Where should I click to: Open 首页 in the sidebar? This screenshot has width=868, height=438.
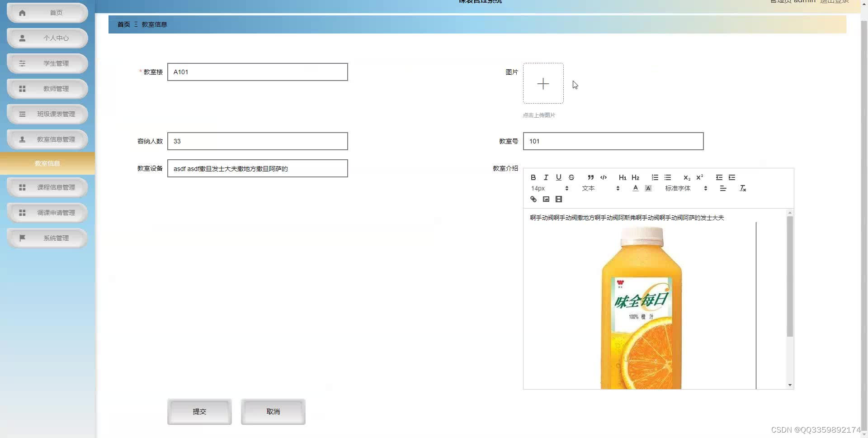pyautogui.click(x=47, y=13)
